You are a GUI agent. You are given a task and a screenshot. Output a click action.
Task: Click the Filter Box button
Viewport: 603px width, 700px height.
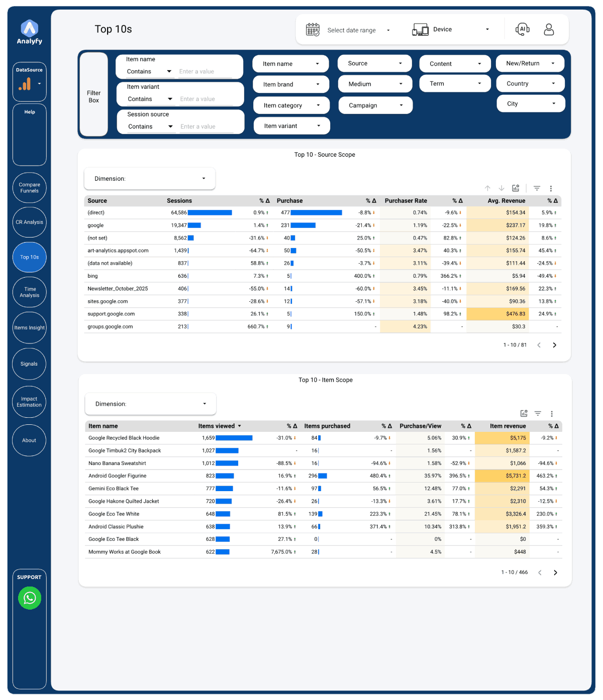tap(94, 94)
